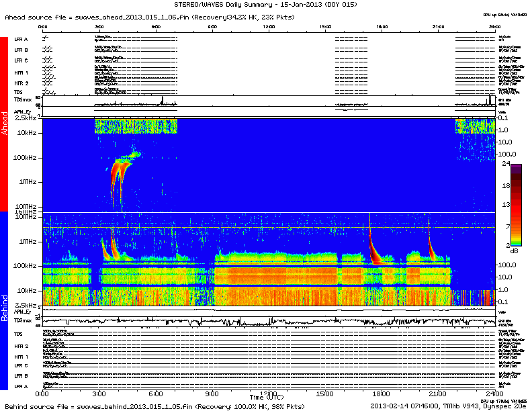
Task: Click the Time (UTC) axis label
Action: (x=267, y=398)
